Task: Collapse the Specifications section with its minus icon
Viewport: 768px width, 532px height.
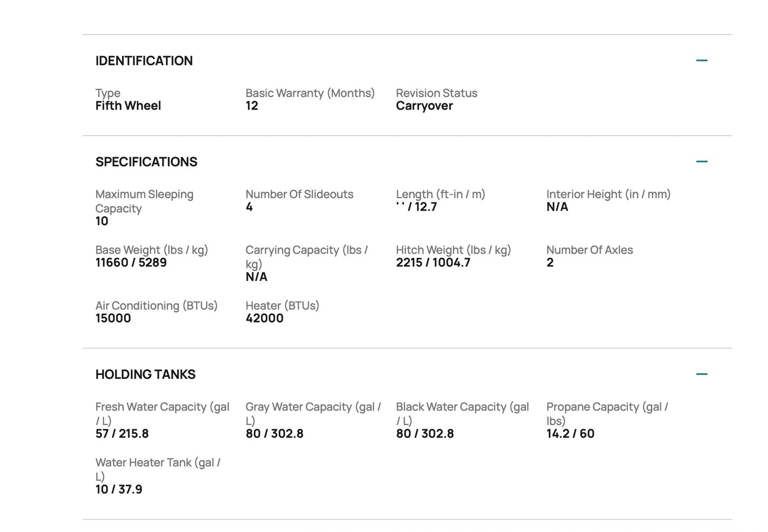Action: 701,162
